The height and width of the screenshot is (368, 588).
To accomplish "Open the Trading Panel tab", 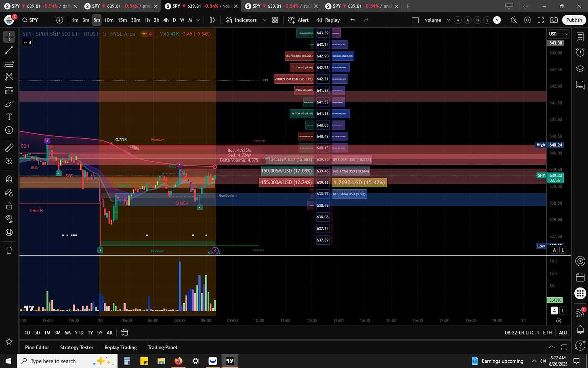I will pyautogui.click(x=162, y=347).
